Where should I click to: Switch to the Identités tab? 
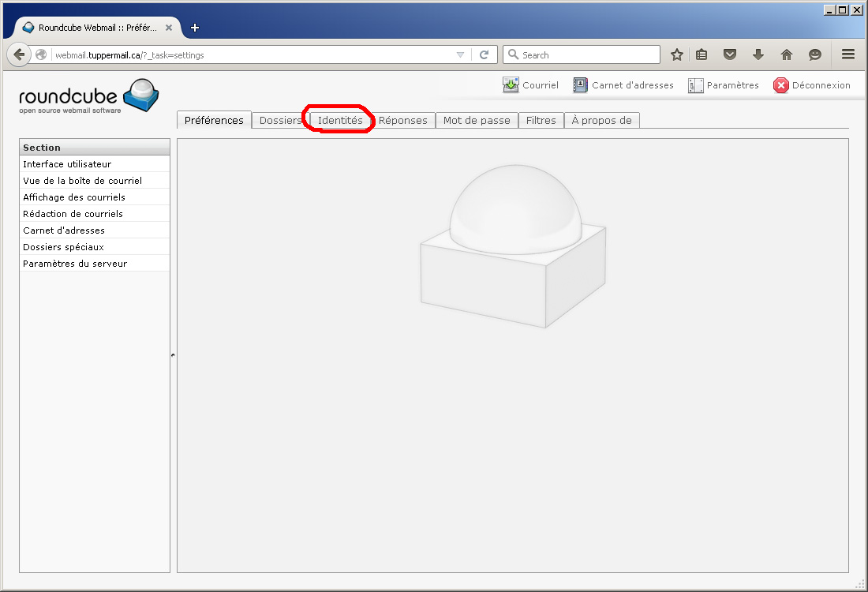click(340, 121)
